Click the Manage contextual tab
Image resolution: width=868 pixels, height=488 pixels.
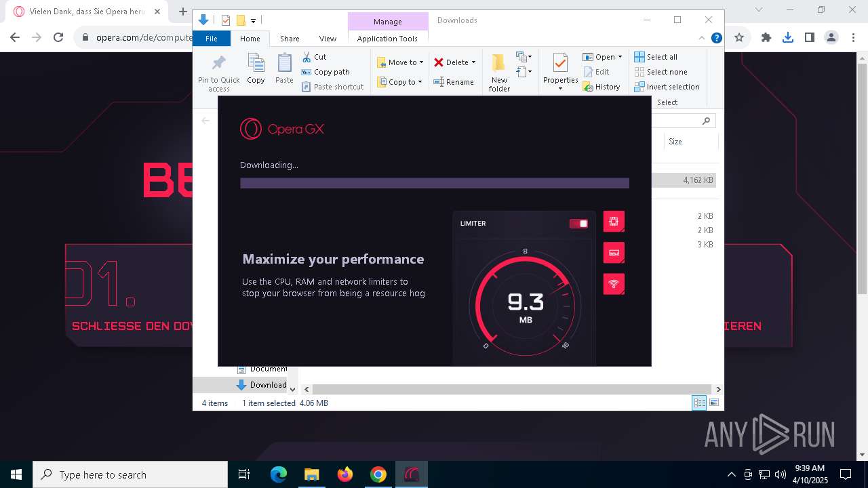[388, 22]
